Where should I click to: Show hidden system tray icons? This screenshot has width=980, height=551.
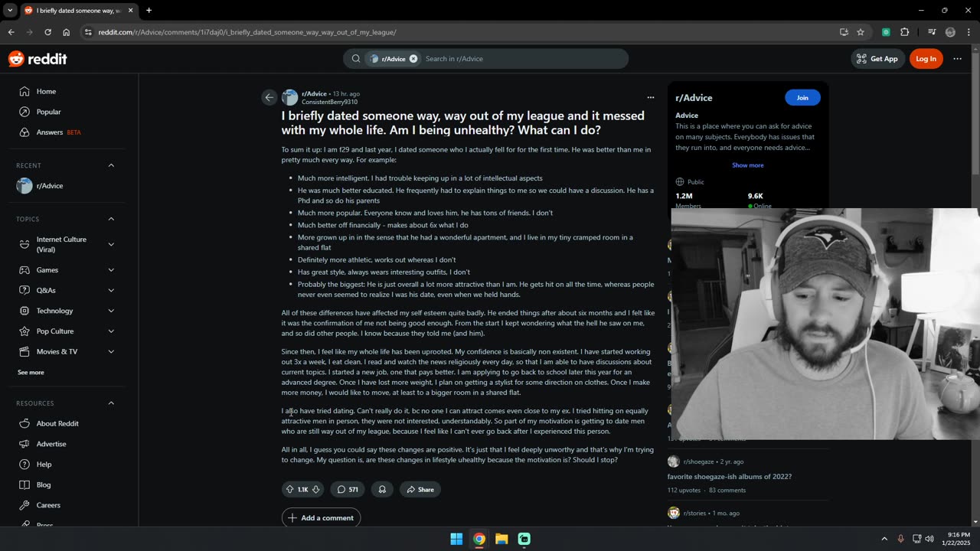click(884, 539)
